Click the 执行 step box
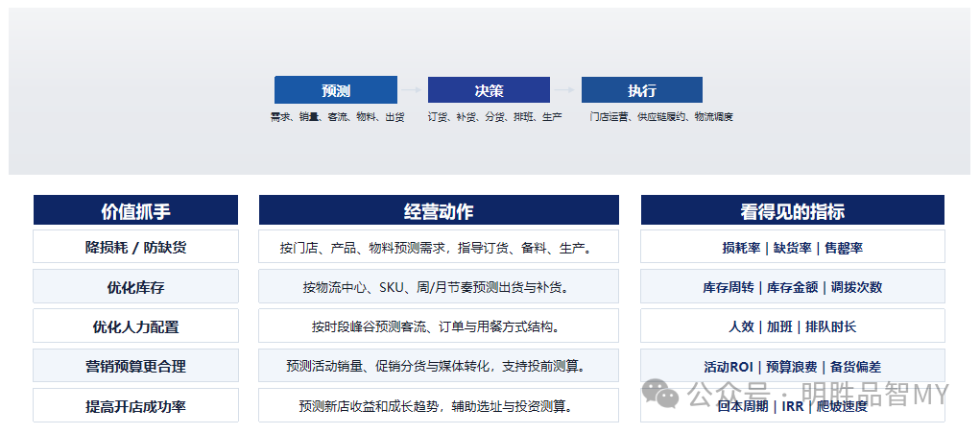Image resolution: width=980 pixels, height=434 pixels. (x=642, y=90)
